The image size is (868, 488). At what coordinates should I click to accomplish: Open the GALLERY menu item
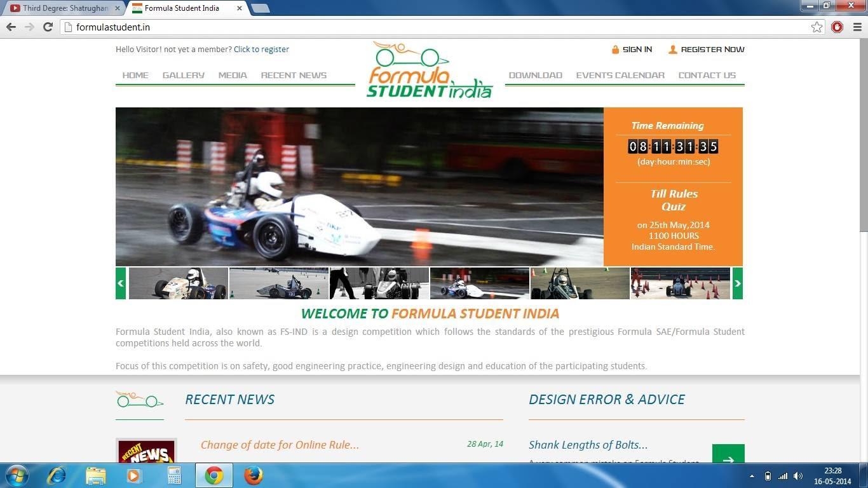pos(184,75)
